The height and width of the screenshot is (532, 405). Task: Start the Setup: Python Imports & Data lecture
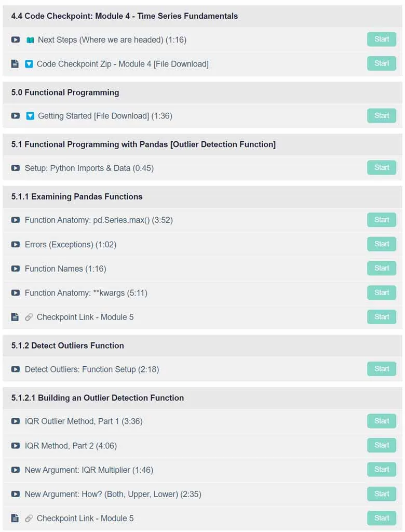tap(382, 168)
